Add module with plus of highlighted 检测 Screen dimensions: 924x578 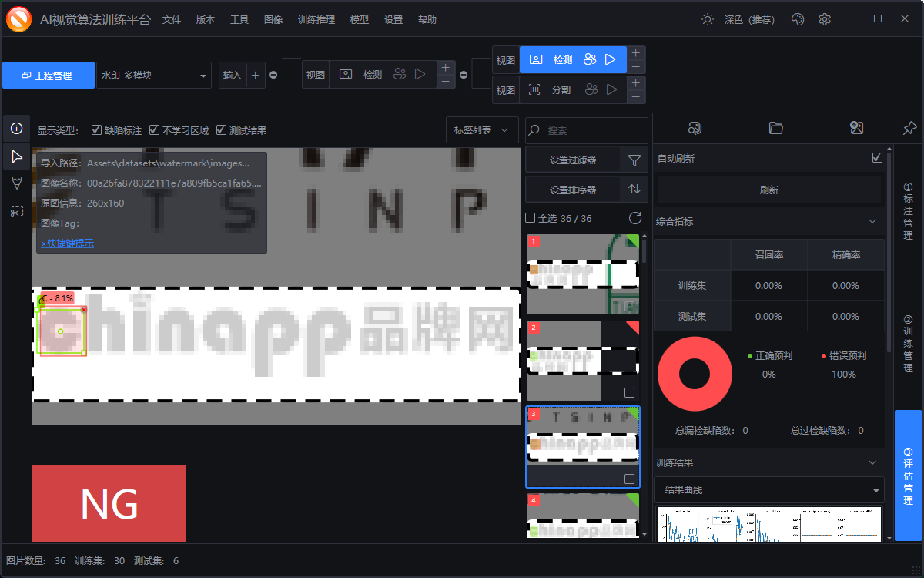(x=635, y=53)
